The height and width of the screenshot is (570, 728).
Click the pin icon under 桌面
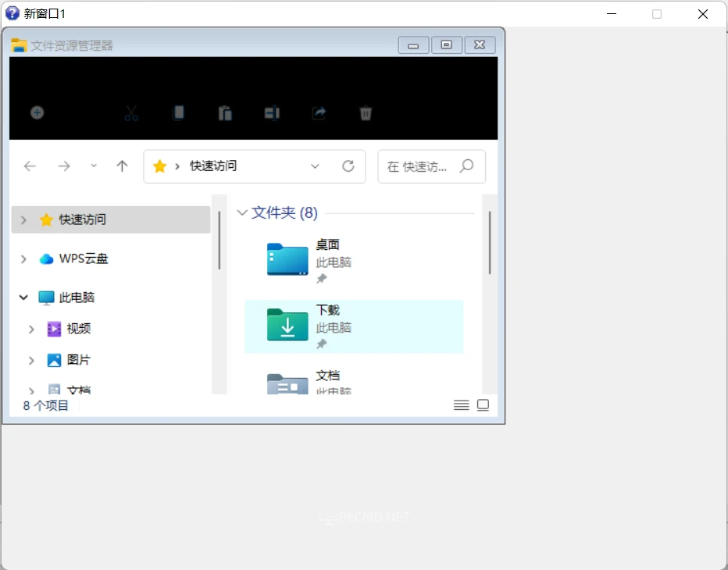[321, 279]
